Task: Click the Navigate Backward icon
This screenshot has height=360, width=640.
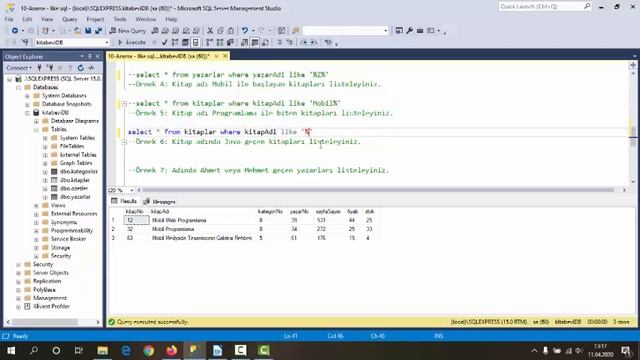Action: (x=15, y=31)
